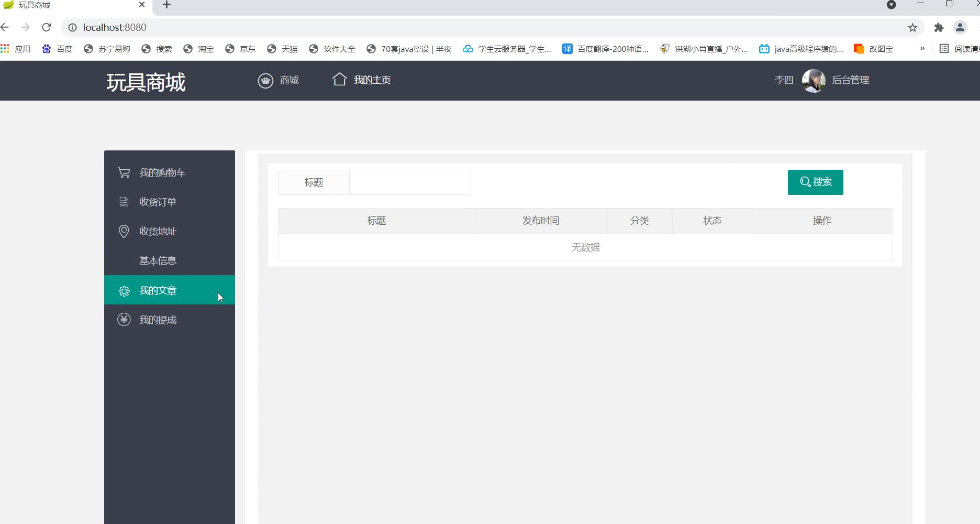
Task: Open the 百度翻译 bookmark
Action: point(605,49)
